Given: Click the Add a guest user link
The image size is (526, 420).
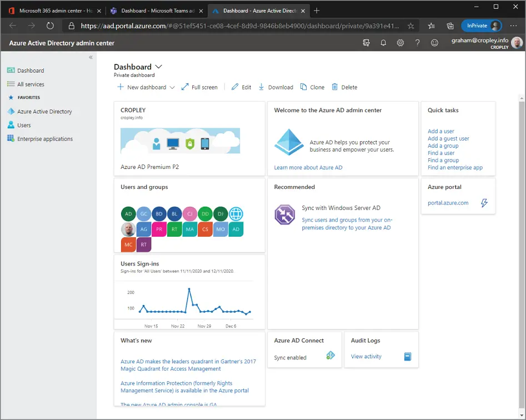Looking at the screenshot, I should point(448,138).
